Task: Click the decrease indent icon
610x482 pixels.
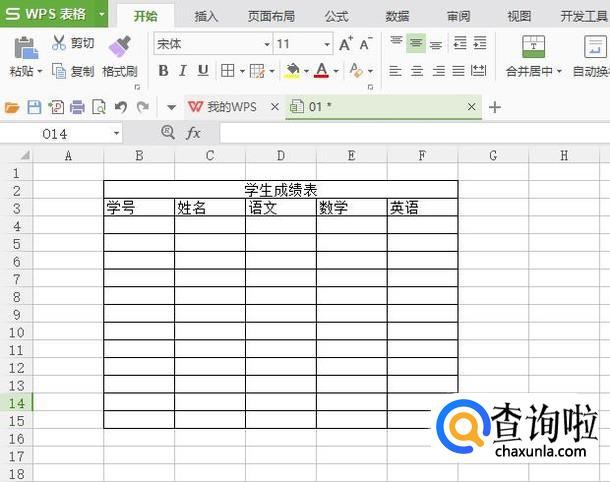Action: pos(460,43)
